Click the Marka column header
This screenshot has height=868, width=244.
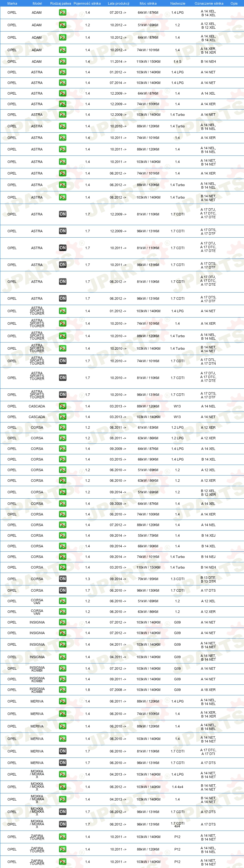point(12,3)
